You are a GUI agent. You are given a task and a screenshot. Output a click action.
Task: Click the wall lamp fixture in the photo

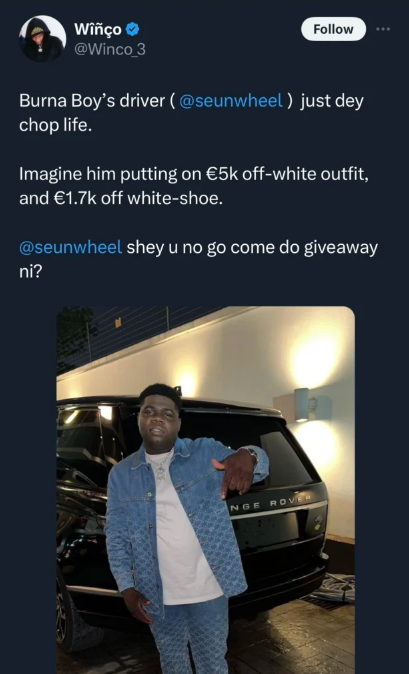(x=302, y=404)
